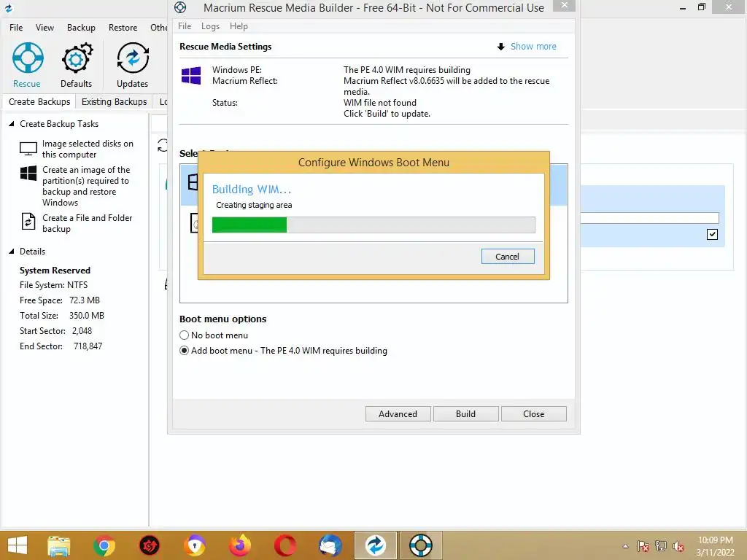Click the Image selected disks monitor icon
This screenshot has height=560, width=747.
click(x=28, y=149)
